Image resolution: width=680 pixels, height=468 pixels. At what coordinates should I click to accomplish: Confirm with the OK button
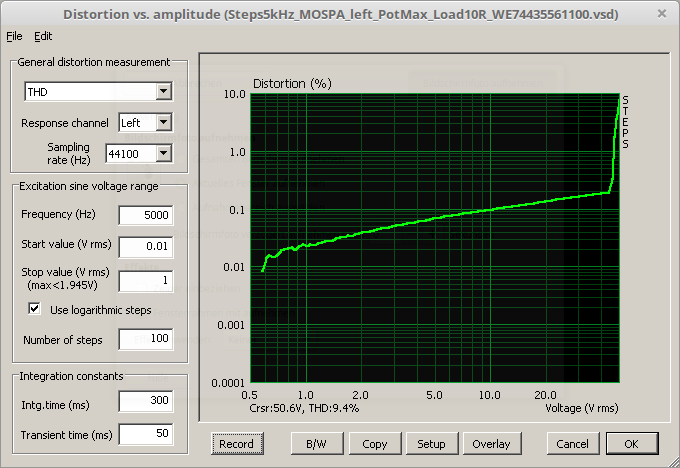point(630,443)
